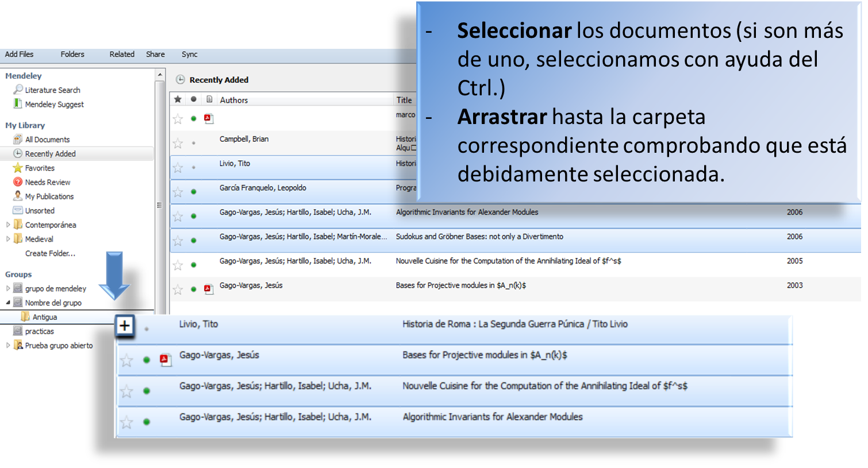Screen dimensions: 868x468
Task: Select the Contemporánea folder icon
Action: pos(18,225)
